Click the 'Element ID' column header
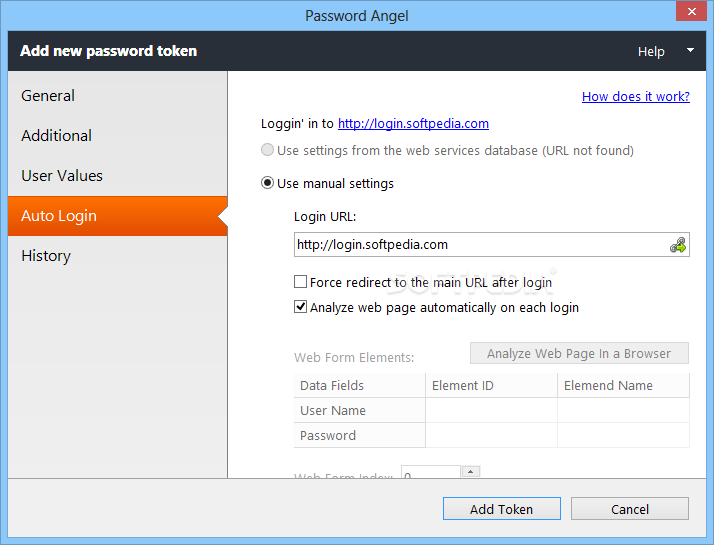 point(491,386)
